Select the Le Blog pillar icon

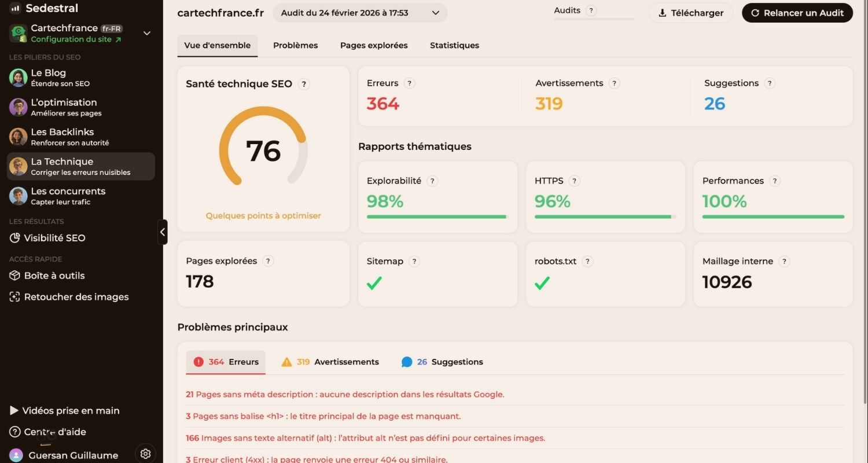click(17, 77)
